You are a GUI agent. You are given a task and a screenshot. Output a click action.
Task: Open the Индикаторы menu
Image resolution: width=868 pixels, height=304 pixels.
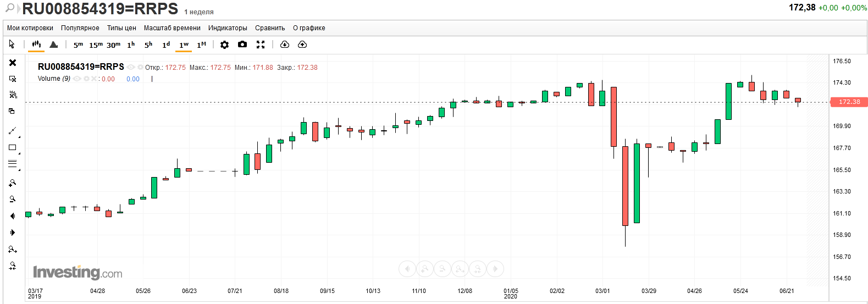point(228,28)
